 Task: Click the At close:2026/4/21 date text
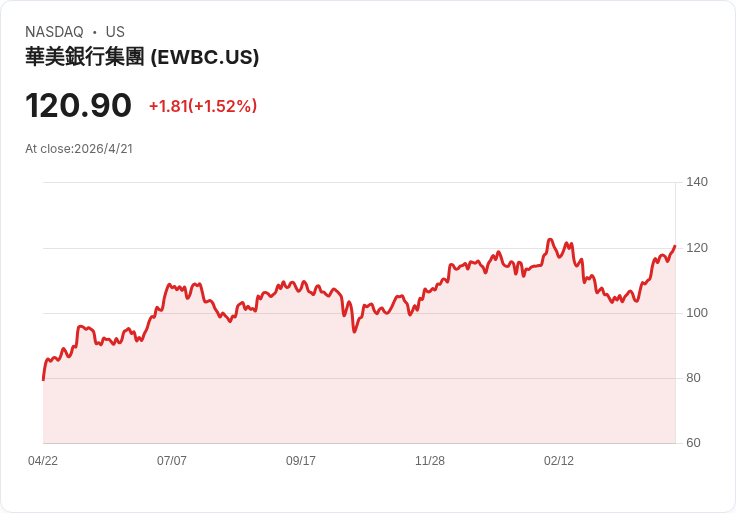pyautogui.click(x=79, y=149)
